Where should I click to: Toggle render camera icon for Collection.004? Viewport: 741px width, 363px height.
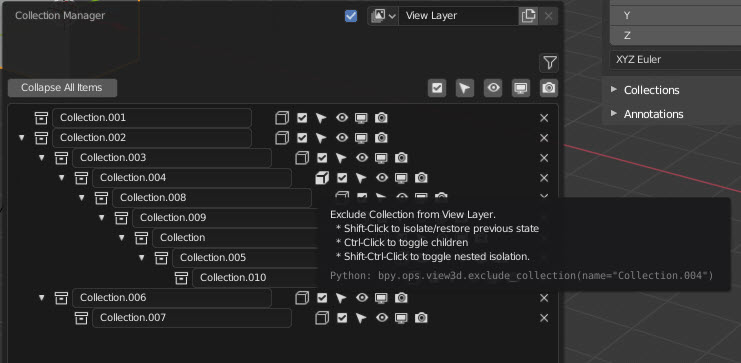coord(421,178)
